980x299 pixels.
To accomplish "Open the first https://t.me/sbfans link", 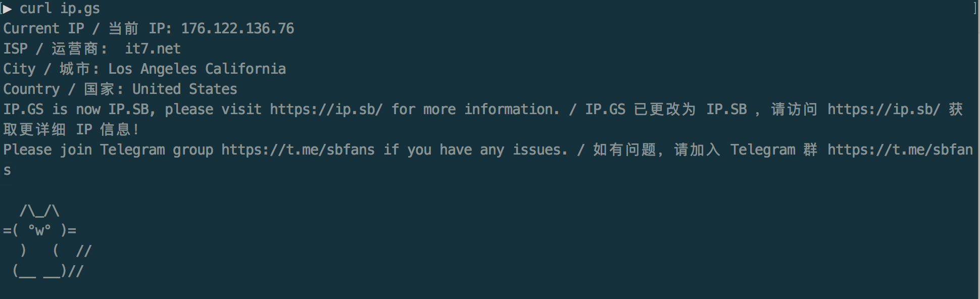I will pos(298,150).
